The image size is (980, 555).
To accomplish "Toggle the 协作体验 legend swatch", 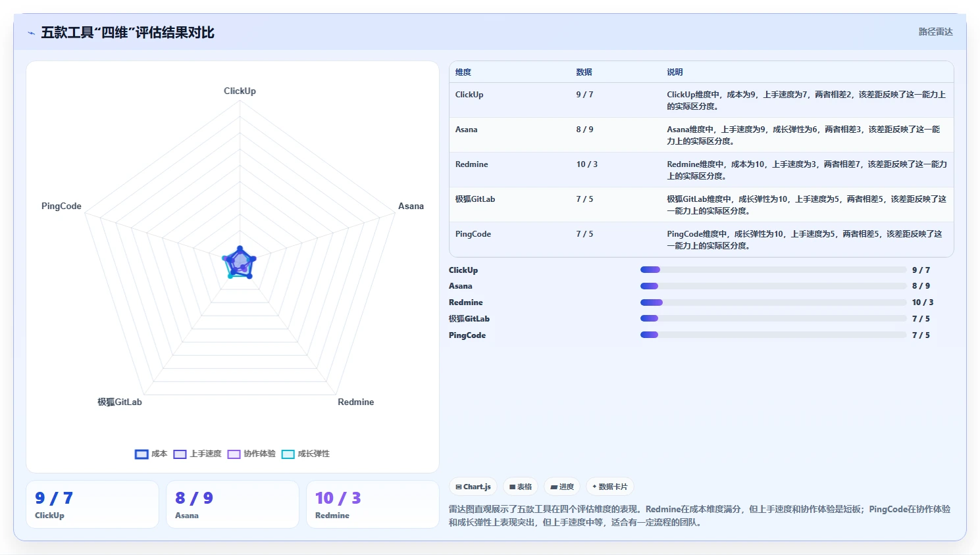I will pyautogui.click(x=234, y=454).
